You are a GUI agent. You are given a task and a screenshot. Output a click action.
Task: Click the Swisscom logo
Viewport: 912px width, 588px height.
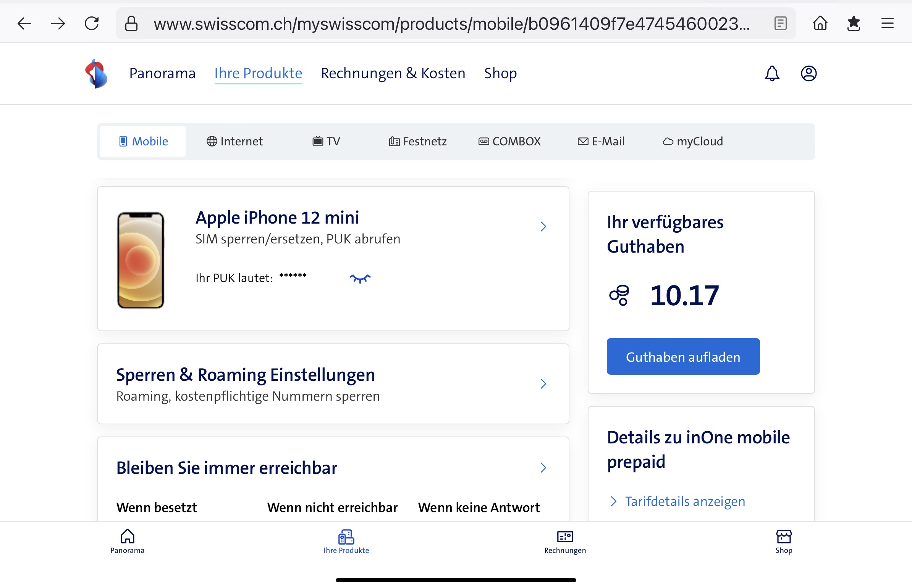point(96,74)
